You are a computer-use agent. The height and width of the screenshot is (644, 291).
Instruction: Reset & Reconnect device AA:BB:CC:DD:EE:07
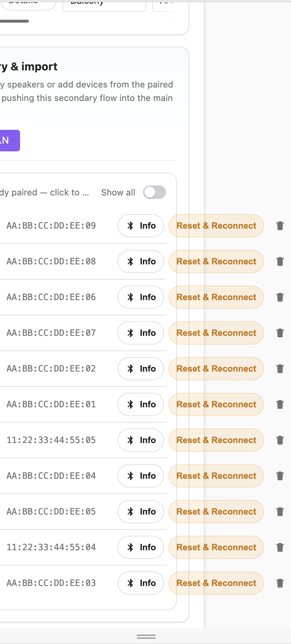pos(216,333)
